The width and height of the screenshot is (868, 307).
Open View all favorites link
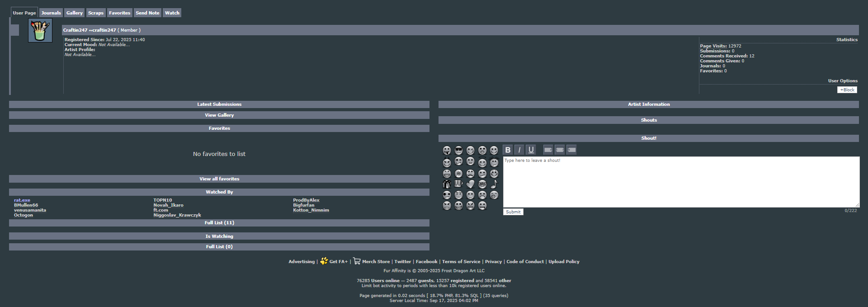(x=219, y=179)
